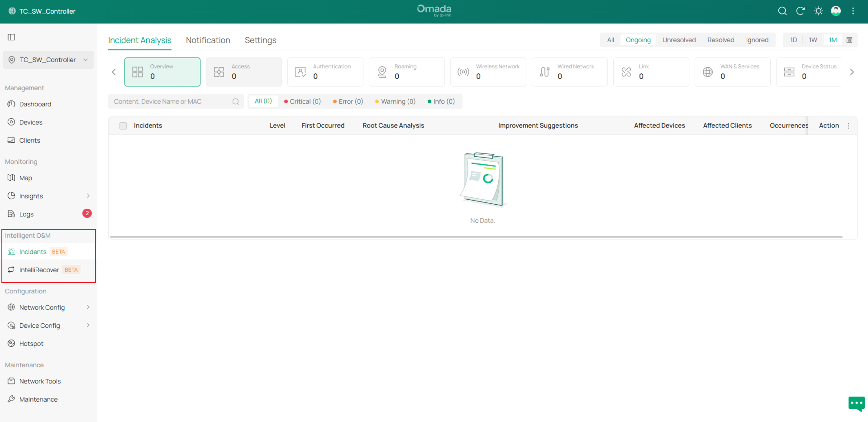This screenshot has height=422, width=868.
Task: Select the Authentication category card
Action: pyautogui.click(x=325, y=72)
